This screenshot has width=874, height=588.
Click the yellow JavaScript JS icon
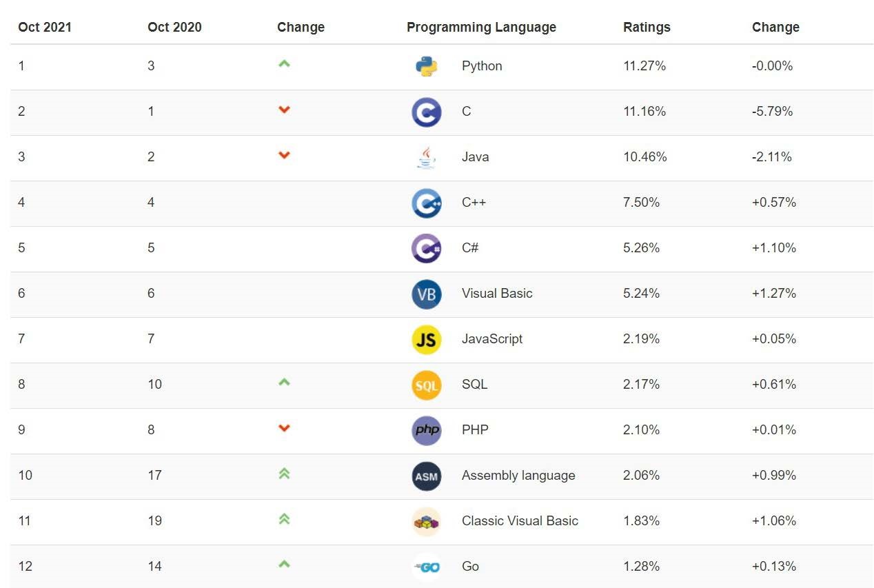click(x=427, y=339)
